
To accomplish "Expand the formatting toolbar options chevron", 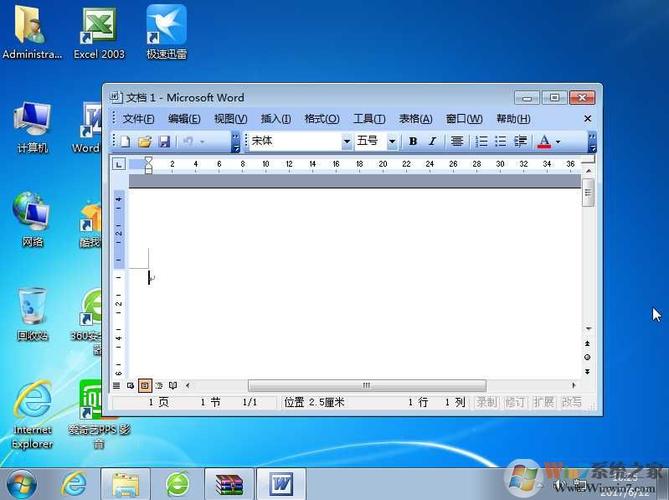I will [592, 142].
